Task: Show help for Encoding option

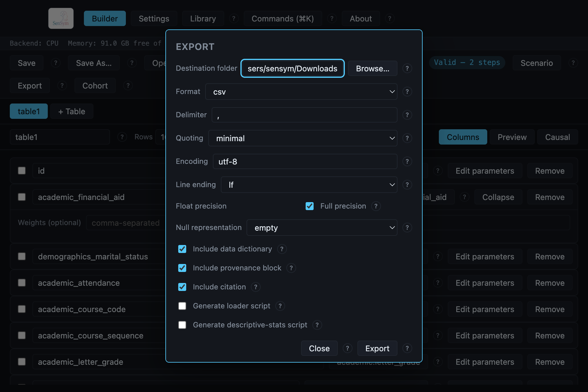Action: (407, 161)
